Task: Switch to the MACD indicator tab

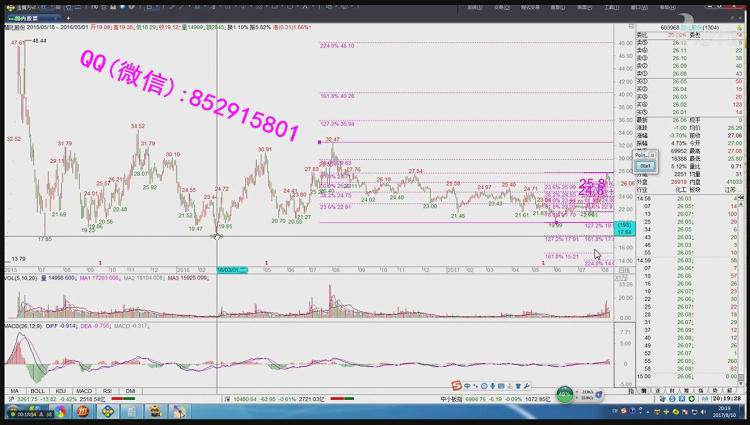Action: 85,390
